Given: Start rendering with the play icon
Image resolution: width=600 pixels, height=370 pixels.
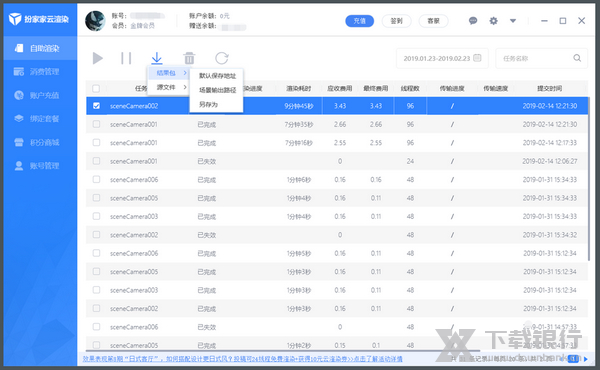Looking at the screenshot, I should 98,58.
